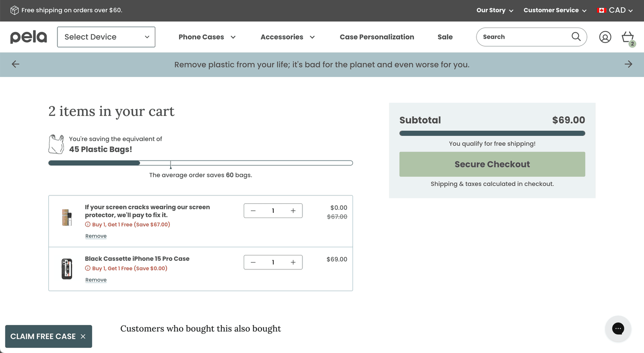
Task: Click the Canadian flag icon
Action: pyautogui.click(x=602, y=10)
